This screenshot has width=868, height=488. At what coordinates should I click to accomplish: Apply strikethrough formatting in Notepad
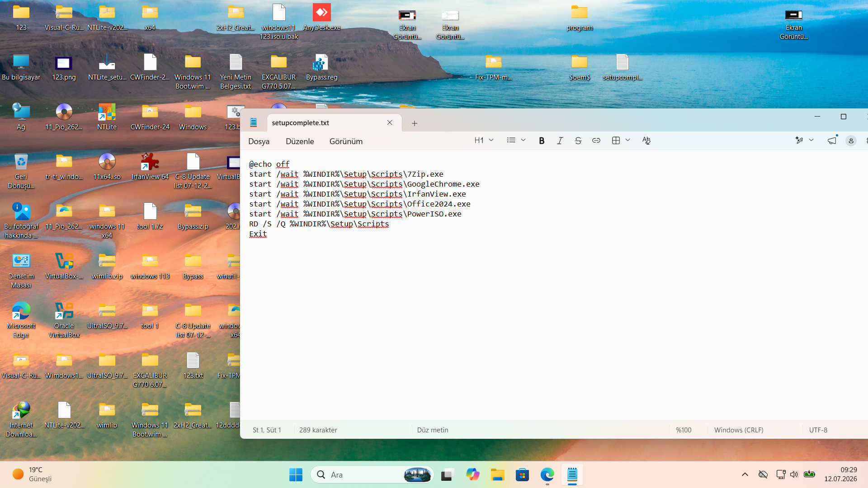(578, 141)
